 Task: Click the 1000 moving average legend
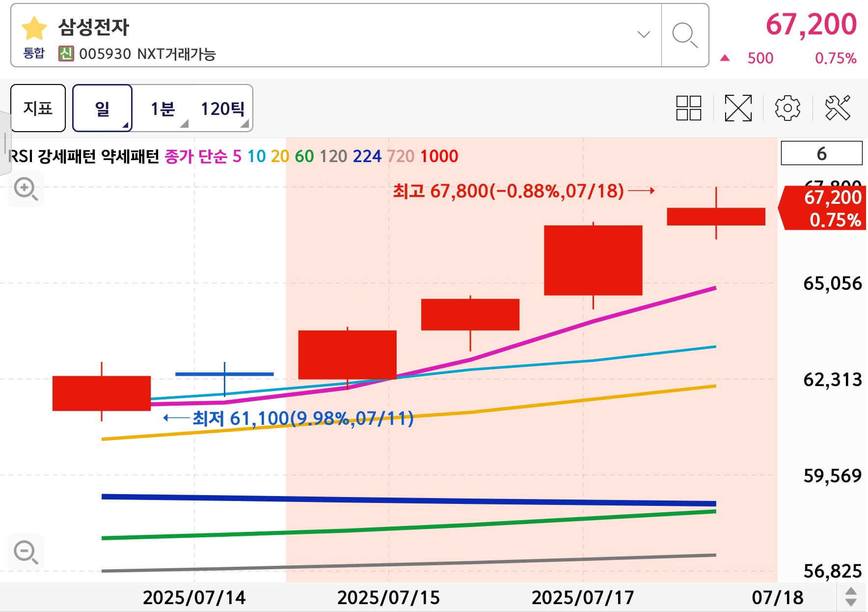click(439, 156)
